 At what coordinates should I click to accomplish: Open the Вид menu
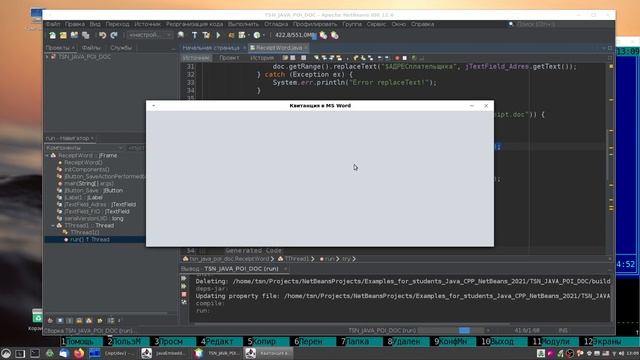coord(95,24)
